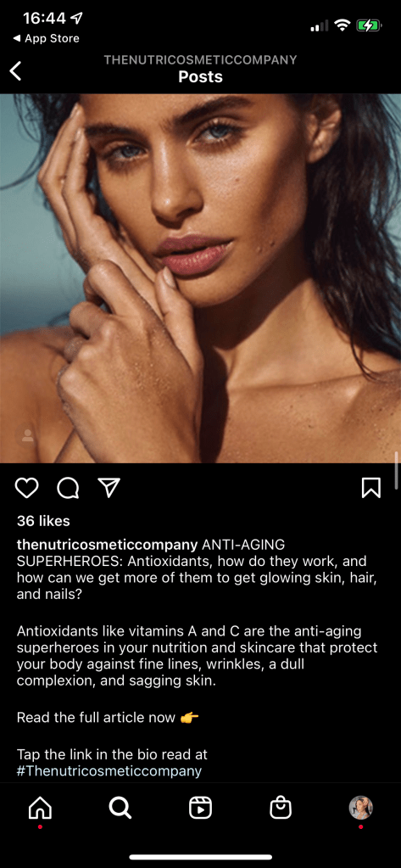Tap the home indicator bar at bottom
Viewport: 401px width, 868px height.
(200, 857)
